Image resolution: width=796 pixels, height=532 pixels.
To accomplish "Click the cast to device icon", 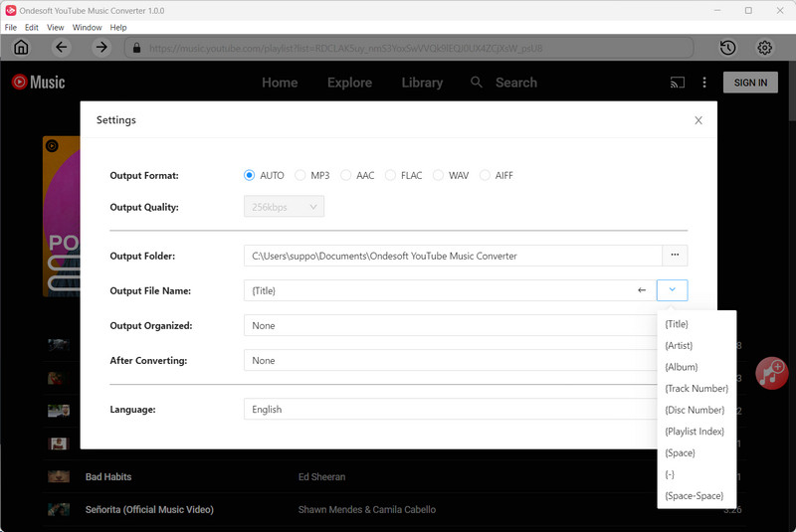I will click(678, 83).
